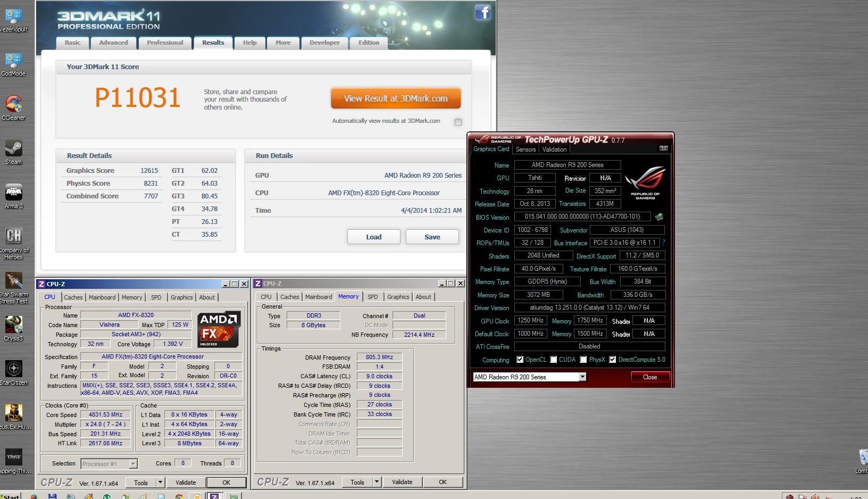868x499 pixels.
Task: Click the Facebook icon in 3DMark 11
Action: click(x=482, y=12)
